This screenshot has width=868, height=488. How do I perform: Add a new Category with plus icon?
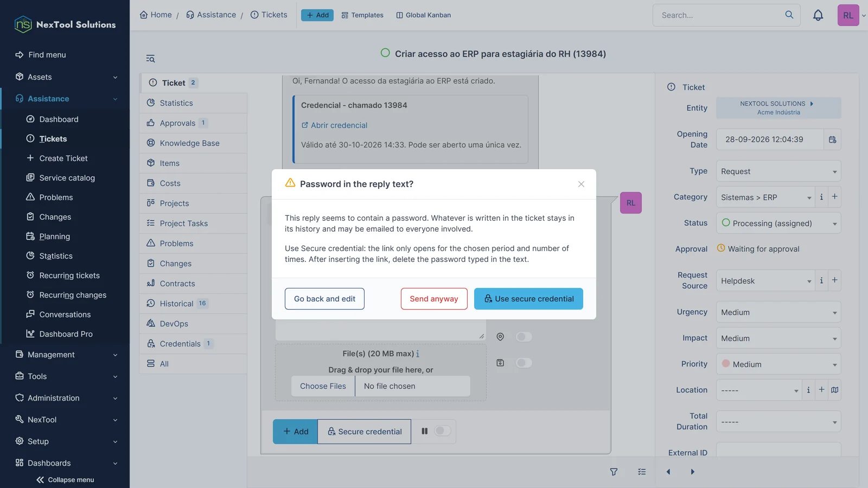pos(834,197)
